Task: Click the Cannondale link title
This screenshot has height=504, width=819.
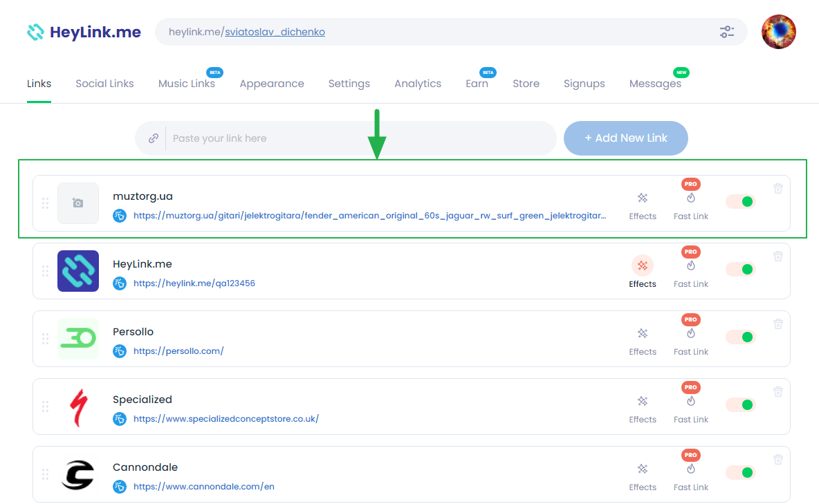Action: (145, 467)
